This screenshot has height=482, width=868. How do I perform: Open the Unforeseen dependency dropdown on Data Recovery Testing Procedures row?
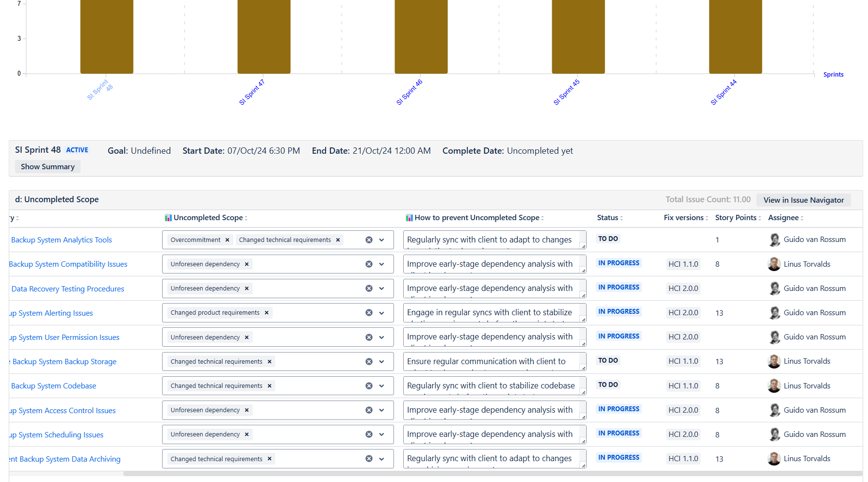[381, 288]
